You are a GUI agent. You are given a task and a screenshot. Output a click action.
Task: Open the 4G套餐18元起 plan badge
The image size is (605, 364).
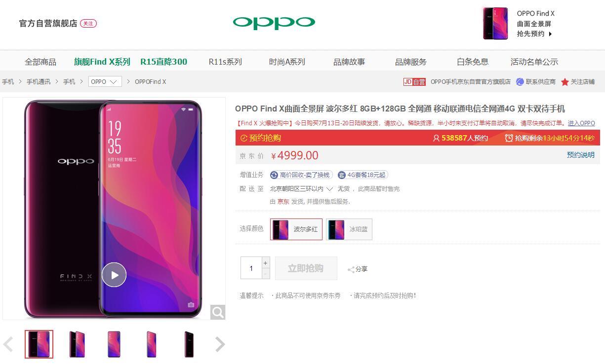[363, 175]
